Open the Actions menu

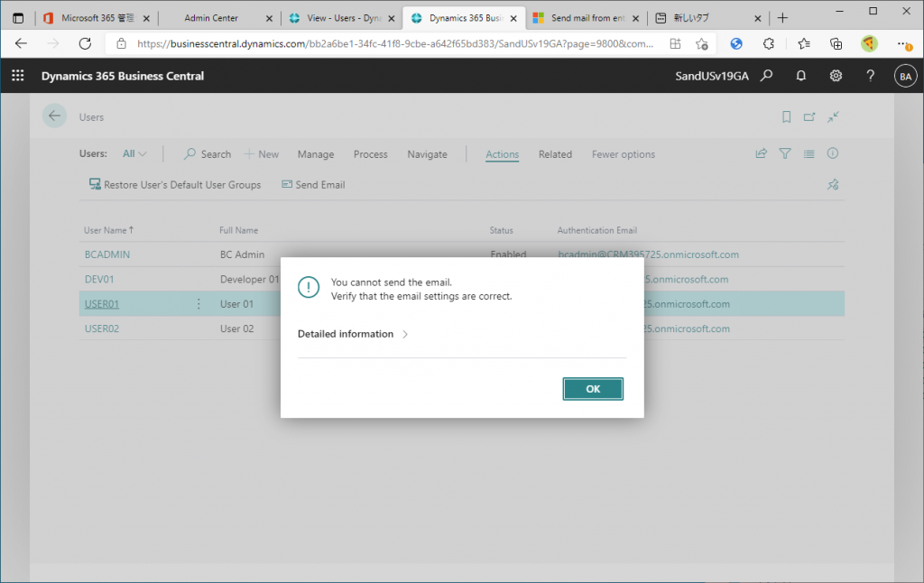click(502, 153)
